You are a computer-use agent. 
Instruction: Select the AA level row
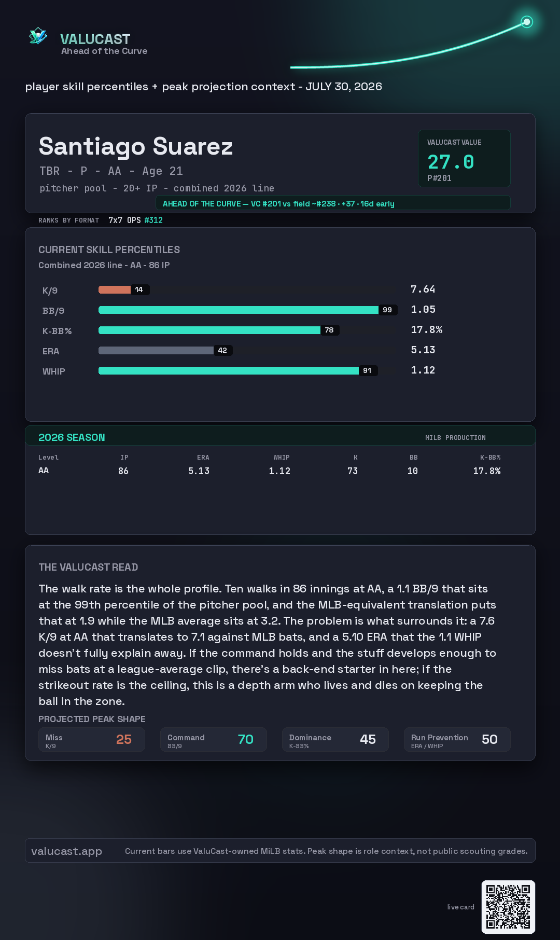(x=270, y=471)
